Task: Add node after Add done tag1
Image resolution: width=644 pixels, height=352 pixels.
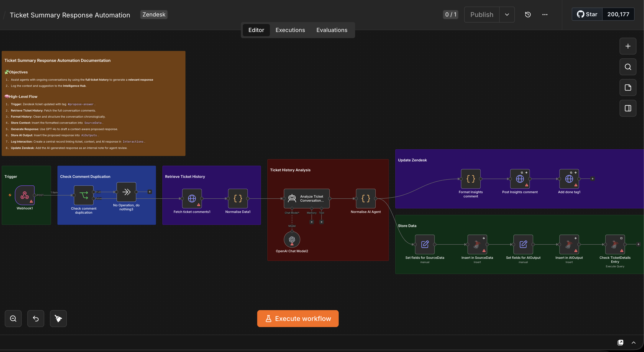Action: point(592,179)
